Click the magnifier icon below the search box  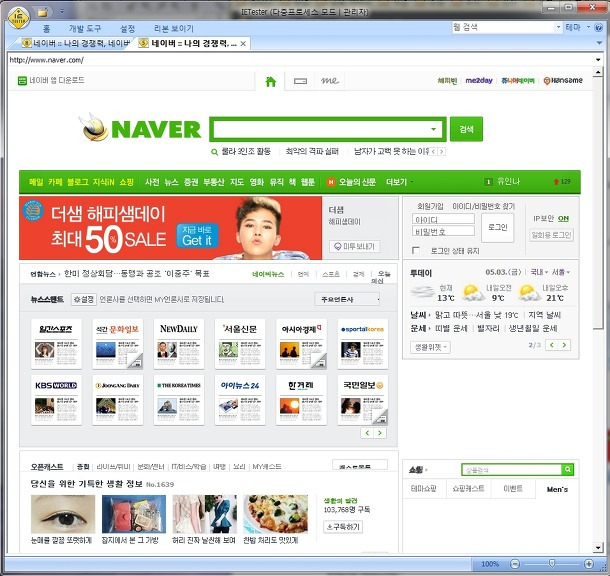(x=214, y=152)
